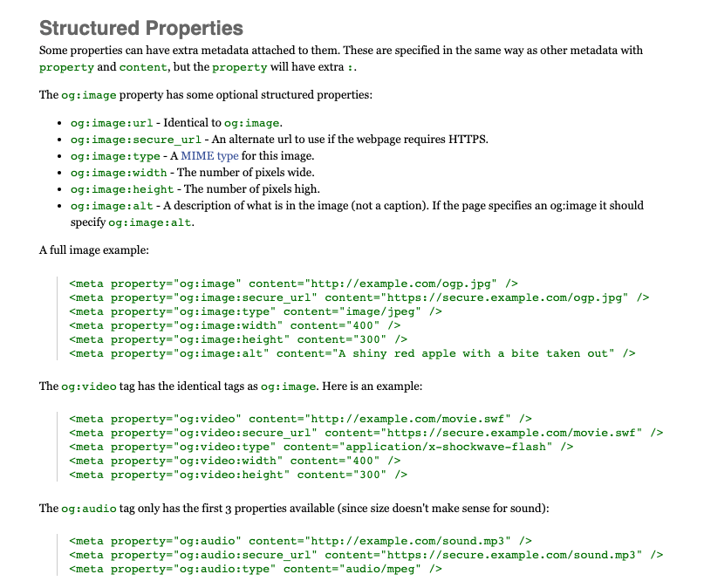Click og:image:height bullet term
This screenshot has width=704, height=588.
pyautogui.click(x=122, y=189)
